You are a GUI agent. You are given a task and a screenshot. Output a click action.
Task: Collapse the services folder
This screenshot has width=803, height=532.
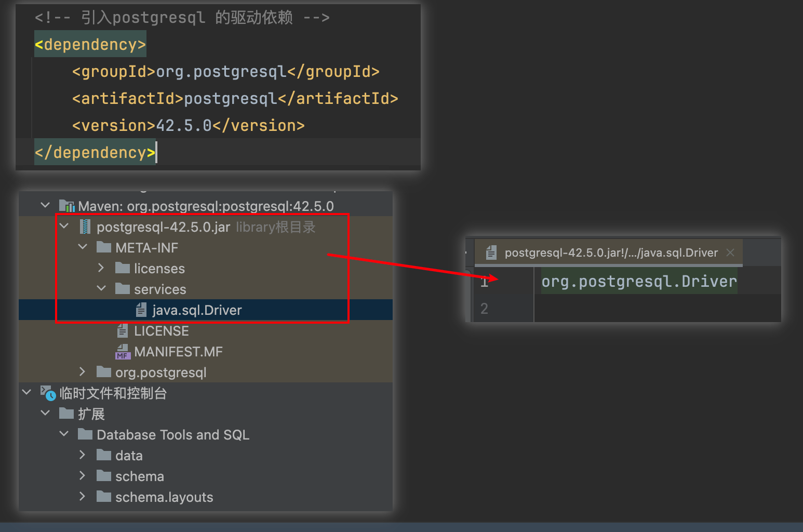coord(101,289)
